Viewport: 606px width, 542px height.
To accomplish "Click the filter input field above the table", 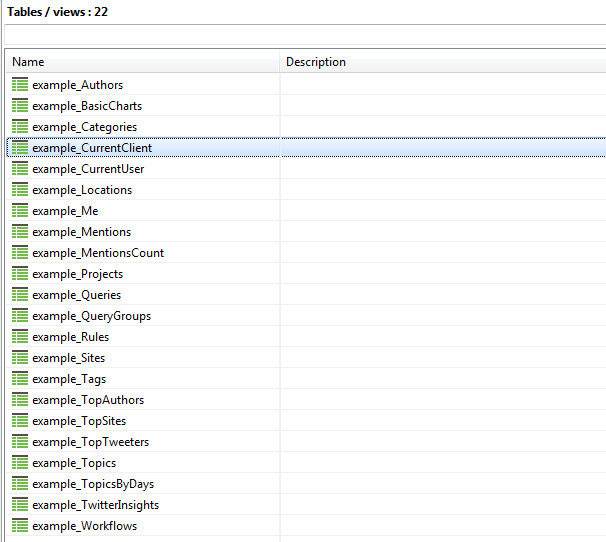I will [x=303, y=35].
